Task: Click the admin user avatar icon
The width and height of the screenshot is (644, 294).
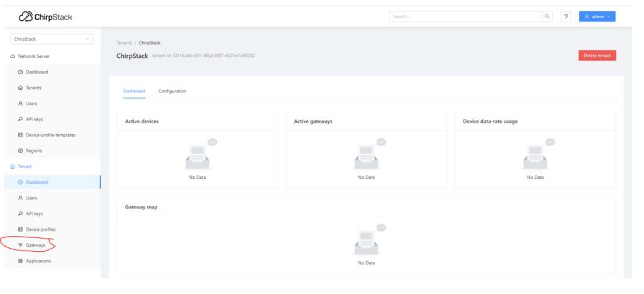Action: [x=587, y=16]
